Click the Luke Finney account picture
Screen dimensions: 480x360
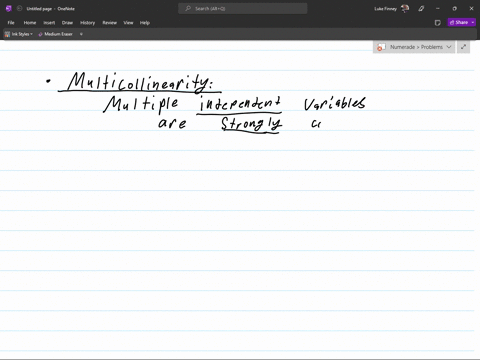pos(405,9)
